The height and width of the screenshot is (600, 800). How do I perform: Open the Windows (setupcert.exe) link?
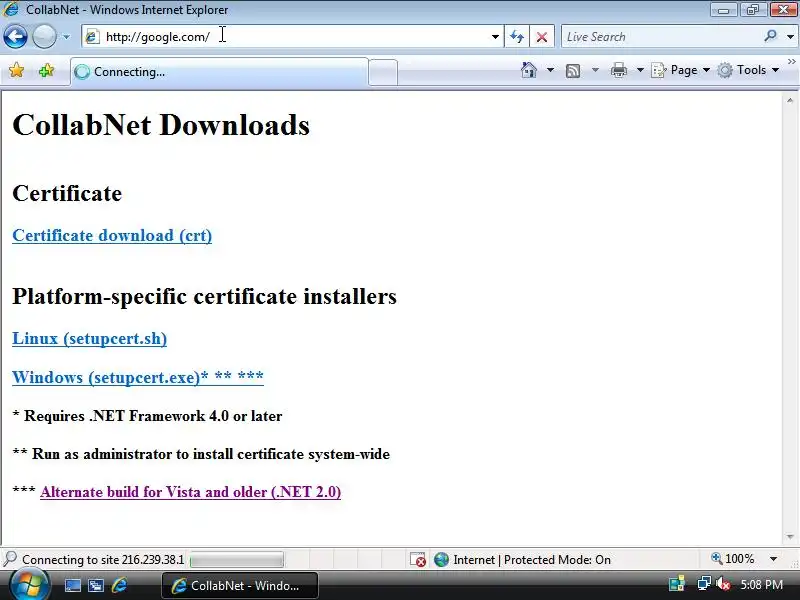[x=138, y=378]
